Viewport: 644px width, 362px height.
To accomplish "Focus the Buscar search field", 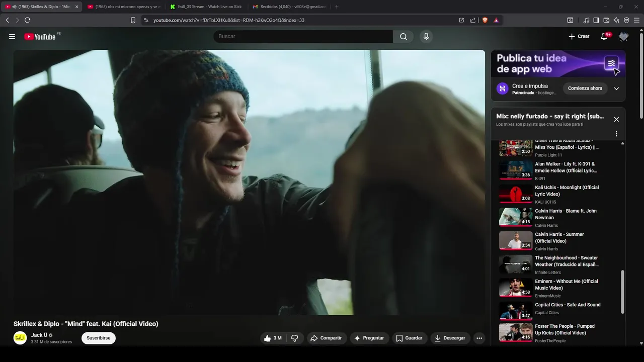I will pyautogui.click(x=303, y=37).
